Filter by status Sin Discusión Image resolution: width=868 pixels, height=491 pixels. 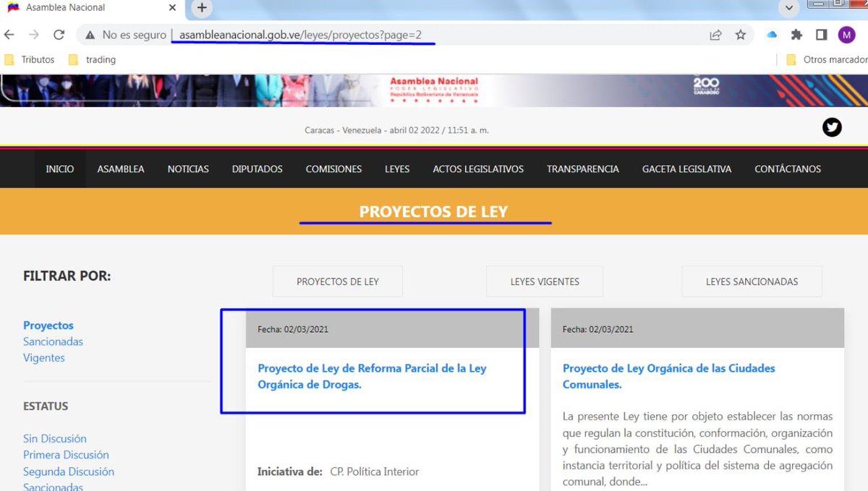55,439
